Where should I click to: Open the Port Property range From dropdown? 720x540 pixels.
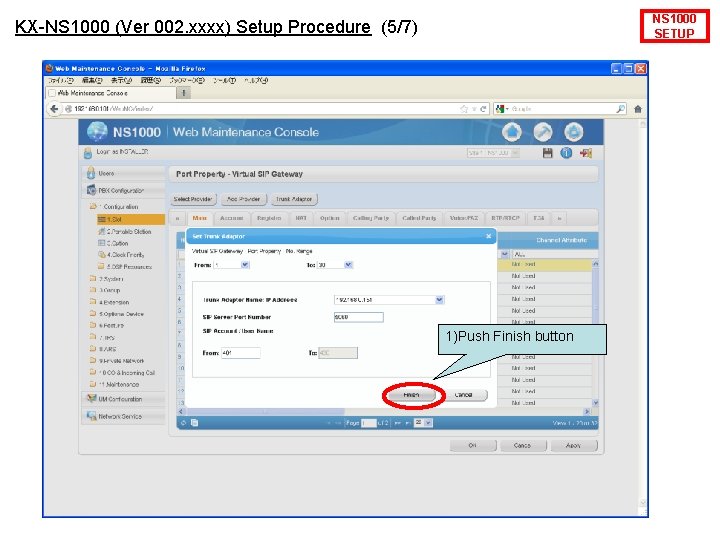pos(245,265)
